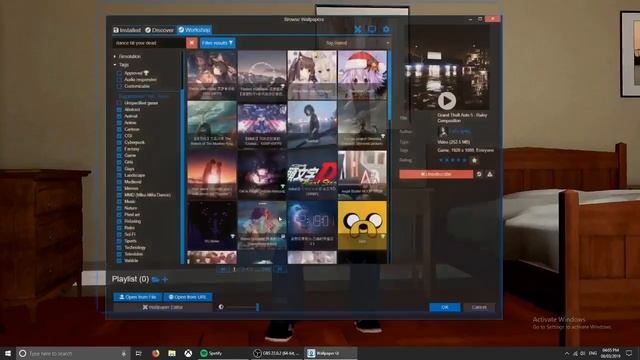Uncheck MMD (Miku Miku Dance) checkbox
640x360 pixels.
[x=120, y=195]
